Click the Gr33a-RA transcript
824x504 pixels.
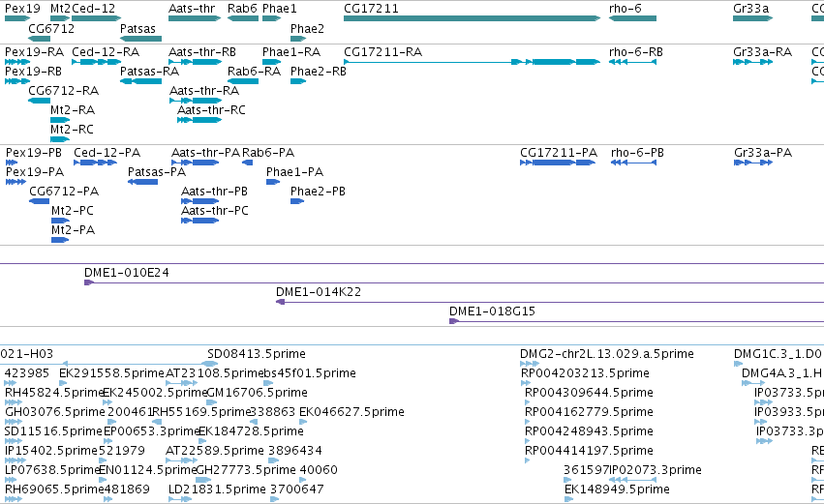753,62
